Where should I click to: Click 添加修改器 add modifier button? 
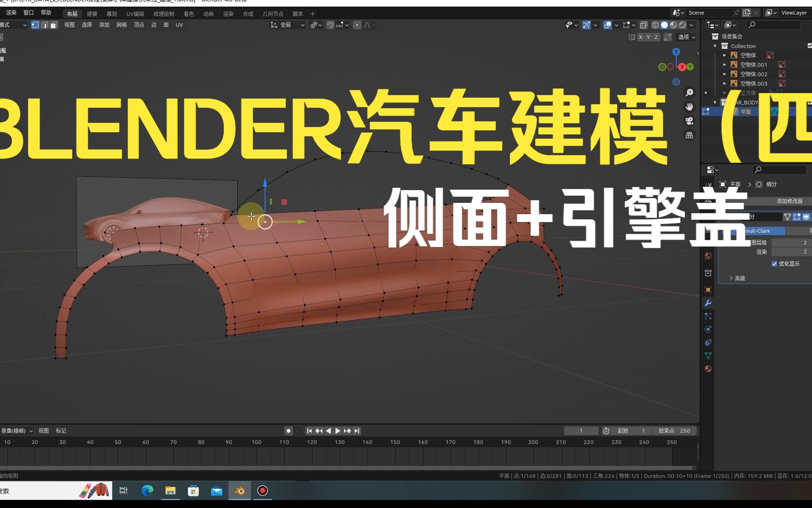(x=789, y=201)
